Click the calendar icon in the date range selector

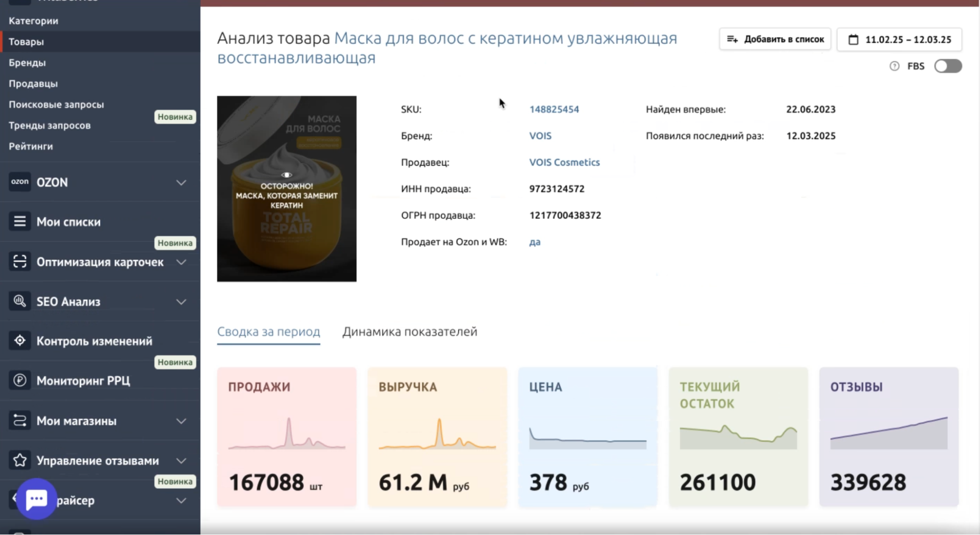click(854, 39)
